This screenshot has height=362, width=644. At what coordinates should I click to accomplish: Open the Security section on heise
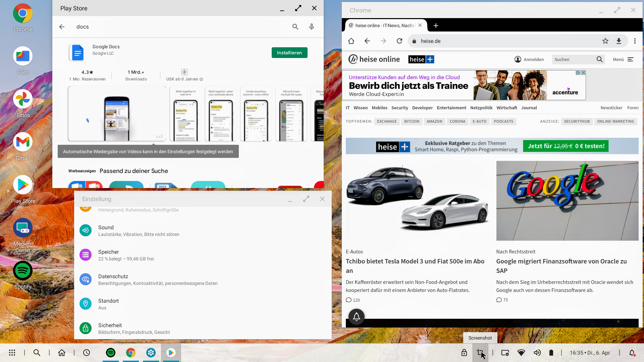[399, 108]
